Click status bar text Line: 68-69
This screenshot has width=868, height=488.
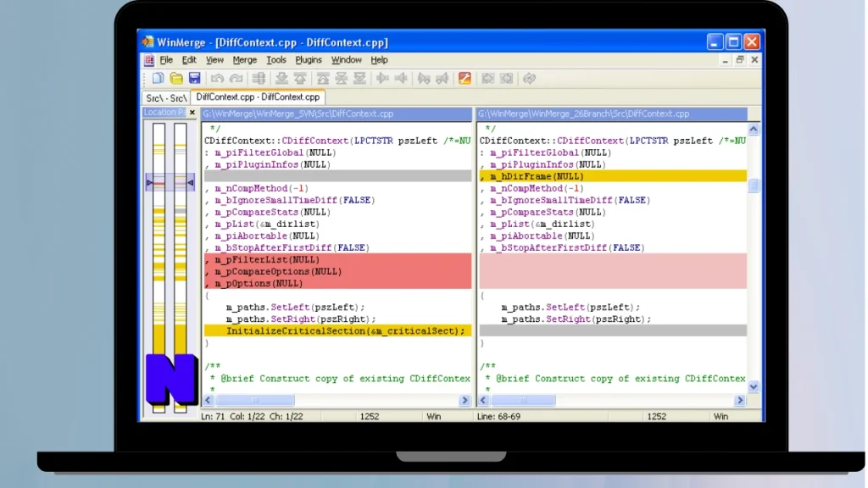[x=498, y=417]
